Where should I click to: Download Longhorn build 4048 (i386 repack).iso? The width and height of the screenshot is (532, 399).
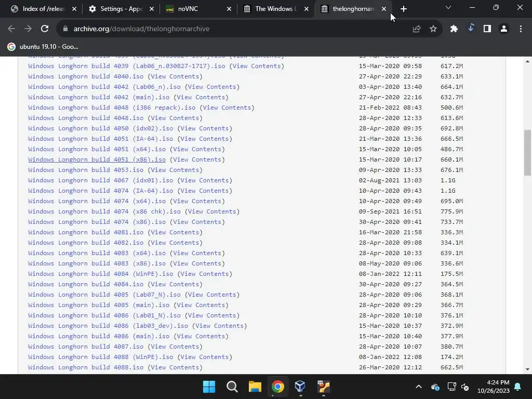[112, 108]
